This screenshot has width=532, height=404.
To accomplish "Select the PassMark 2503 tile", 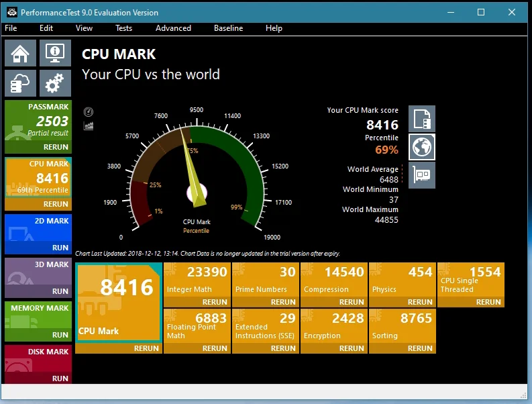I will (38, 121).
